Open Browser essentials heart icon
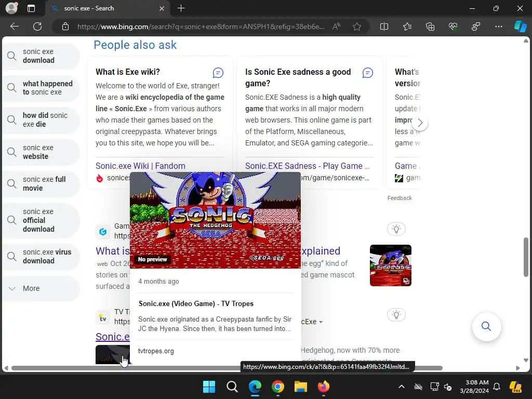 click(453, 26)
